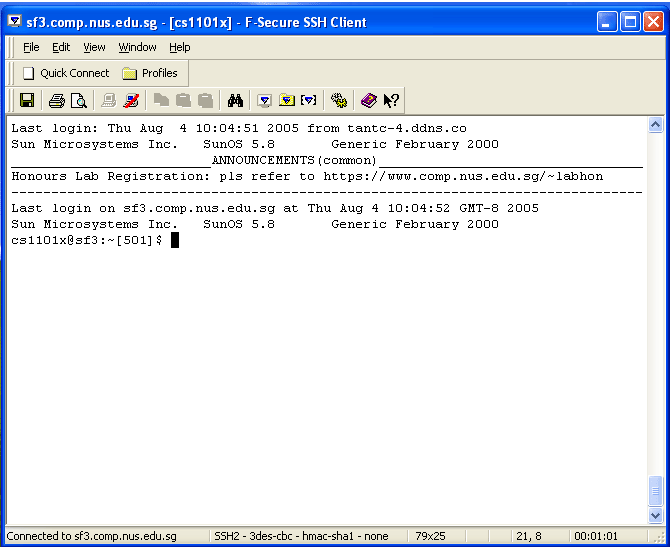Click the scrollbar up arrow
The width and height of the screenshot is (670, 550).
point(655,125)
